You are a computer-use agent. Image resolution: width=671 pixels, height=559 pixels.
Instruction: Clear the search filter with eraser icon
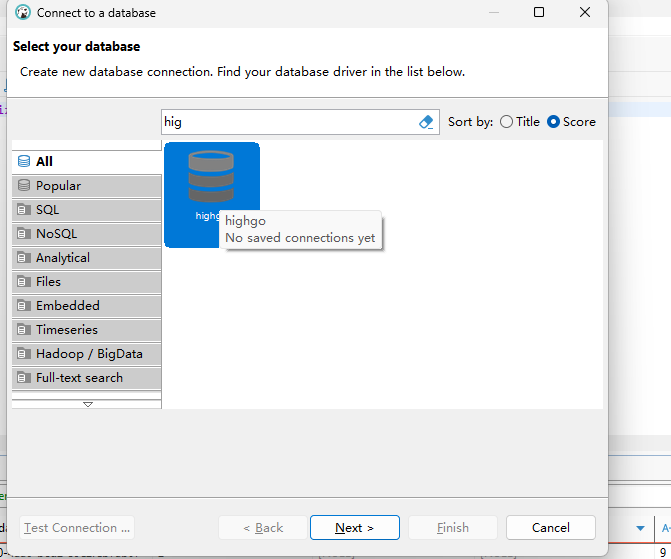pyautogui.click(x=426, y=122)
